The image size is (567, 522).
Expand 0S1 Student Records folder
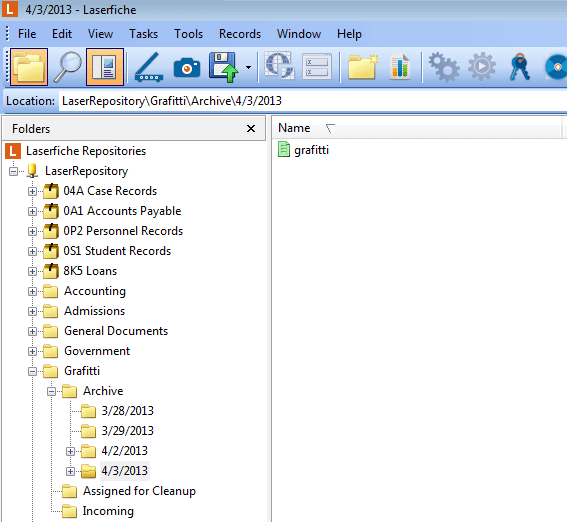coord(32,251)
